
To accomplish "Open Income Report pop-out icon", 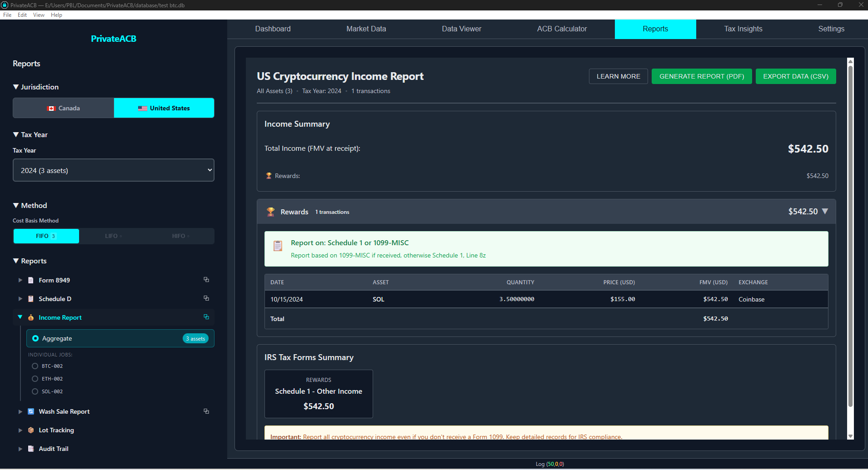I will [x=206, y=317].
